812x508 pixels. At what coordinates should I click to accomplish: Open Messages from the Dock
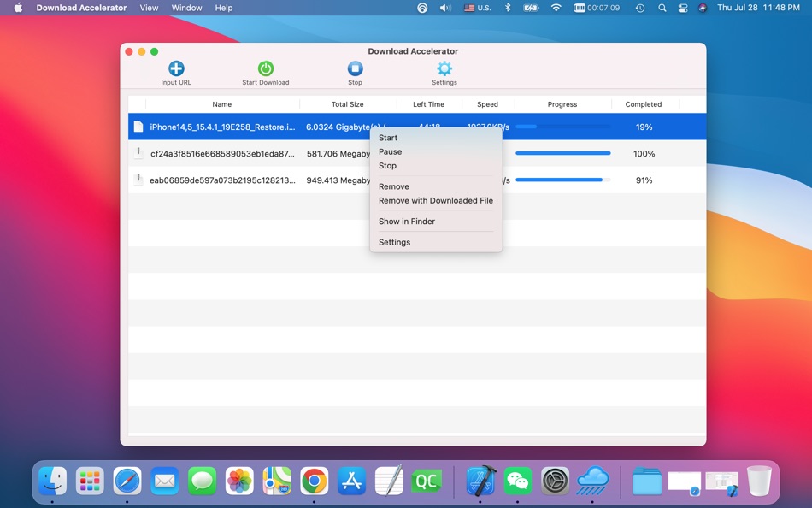[x=202, y=481]
